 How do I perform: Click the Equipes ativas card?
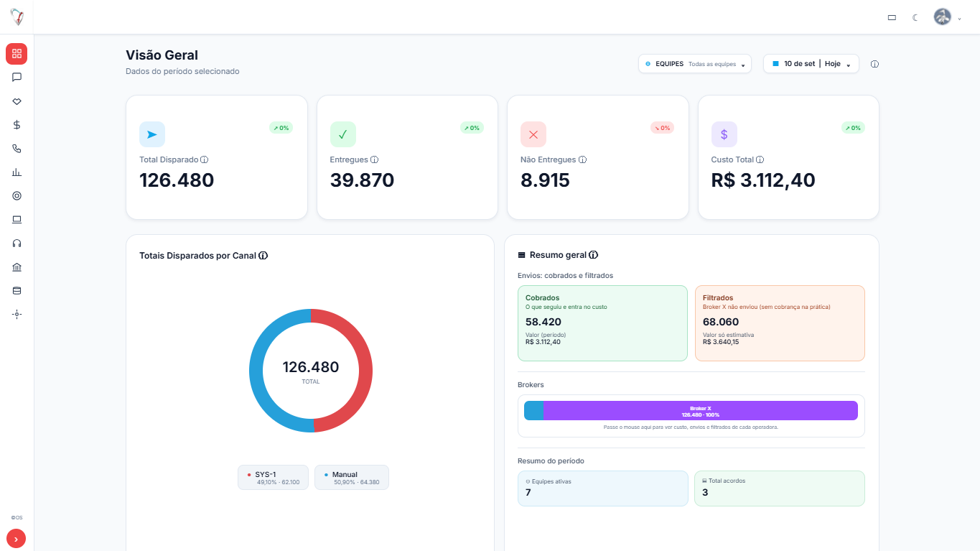coord(602,489)
